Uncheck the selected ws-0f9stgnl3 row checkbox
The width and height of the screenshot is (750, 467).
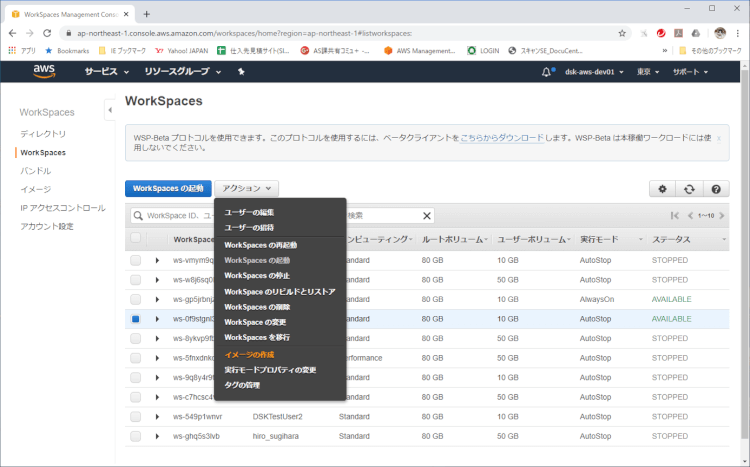(x=135, y=319)
